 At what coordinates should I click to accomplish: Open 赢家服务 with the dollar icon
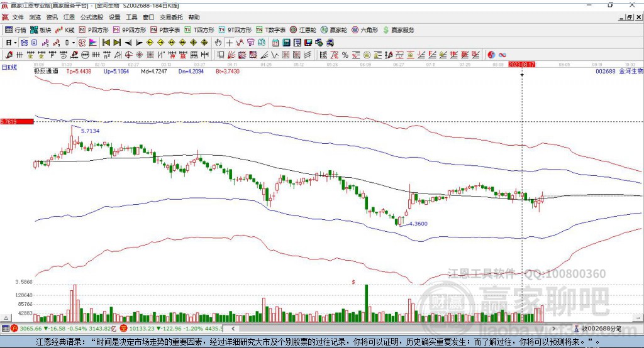398,30
